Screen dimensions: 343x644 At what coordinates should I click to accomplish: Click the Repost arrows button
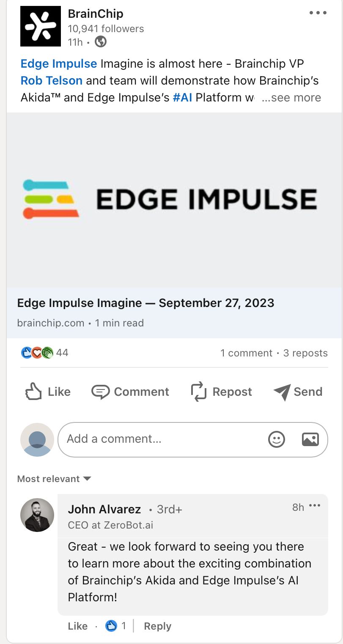pos(222,392)
